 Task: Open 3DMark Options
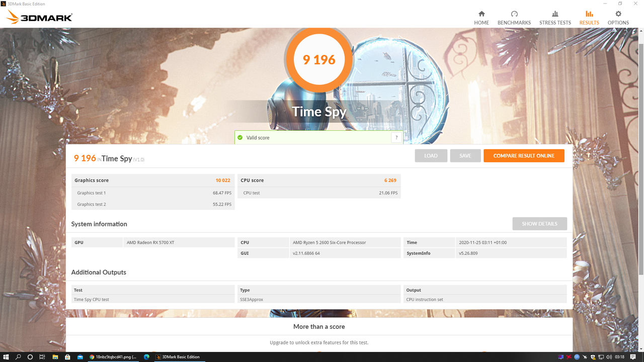pos(618,17)
